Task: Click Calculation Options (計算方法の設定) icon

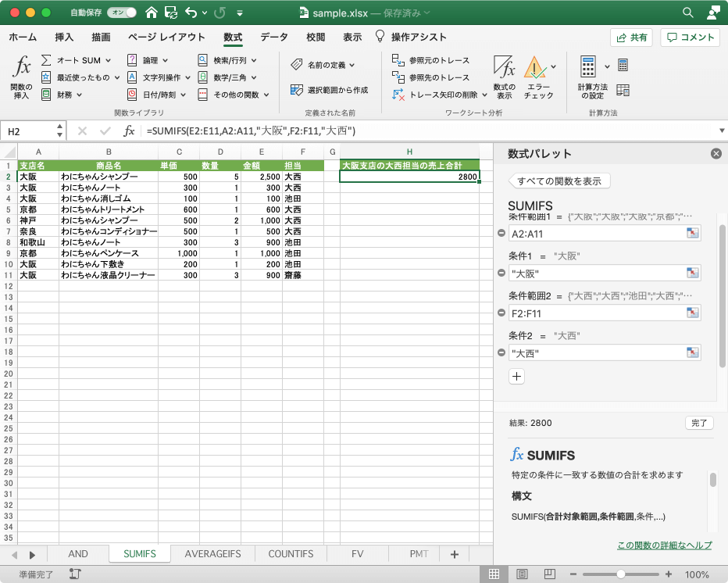Action: point(588,67)
